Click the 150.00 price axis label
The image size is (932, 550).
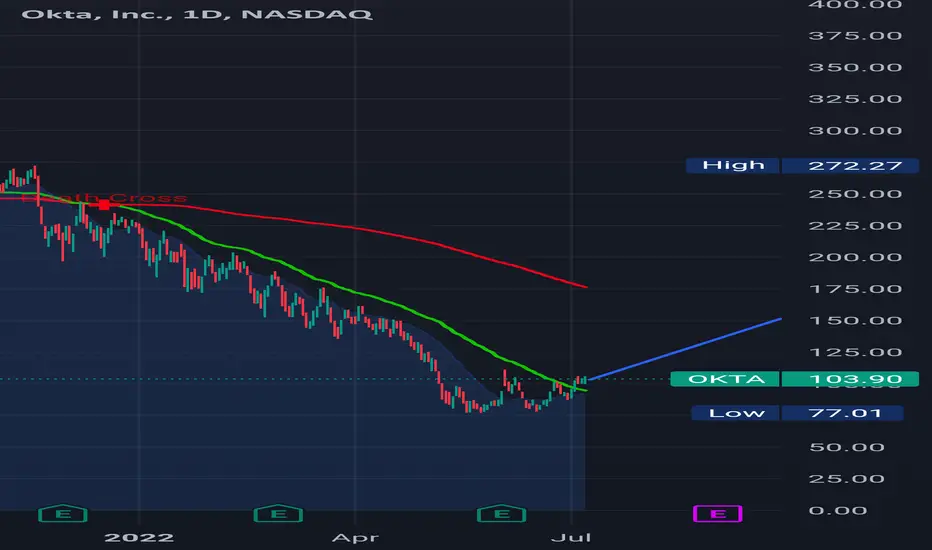click(855, 320)
